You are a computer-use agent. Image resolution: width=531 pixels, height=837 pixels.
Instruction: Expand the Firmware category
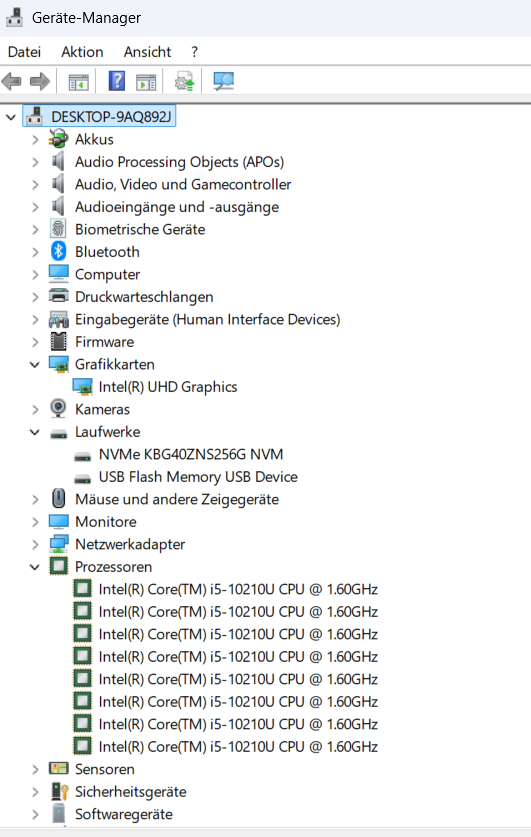(35, 342)
